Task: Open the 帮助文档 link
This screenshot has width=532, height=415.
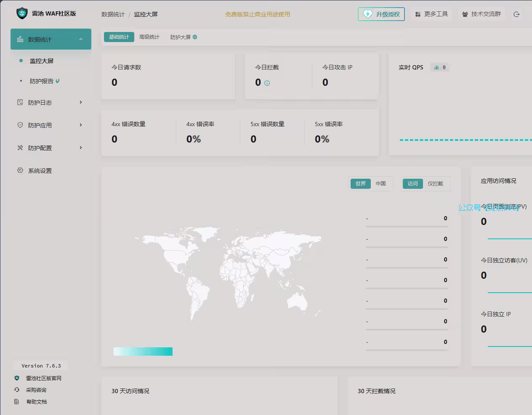Action: [x=37, y=402]
